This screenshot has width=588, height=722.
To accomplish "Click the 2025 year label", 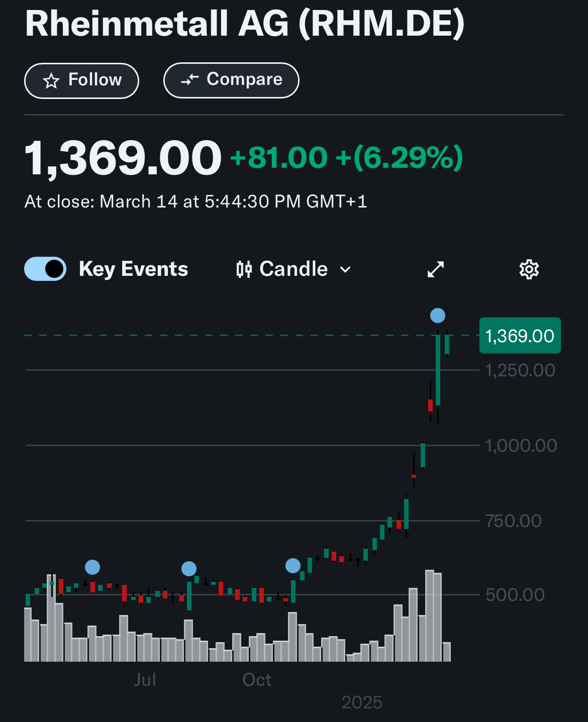I will (362, 702).
